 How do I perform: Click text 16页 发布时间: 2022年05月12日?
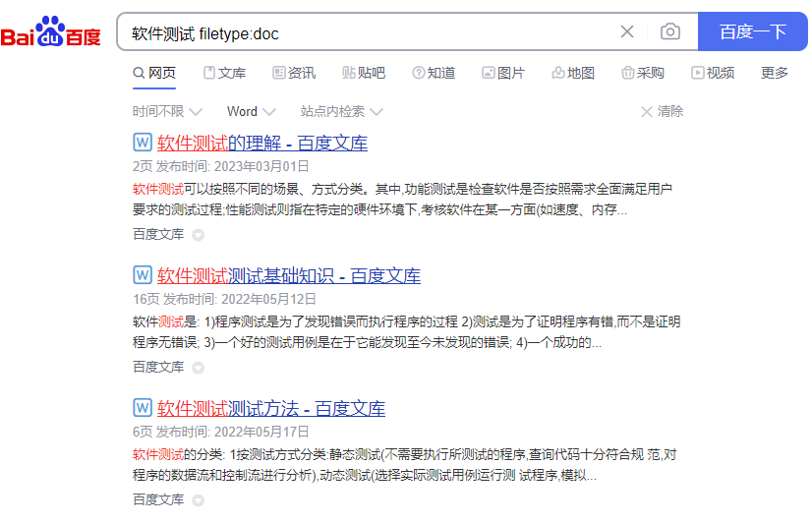(x=225, y=299)
